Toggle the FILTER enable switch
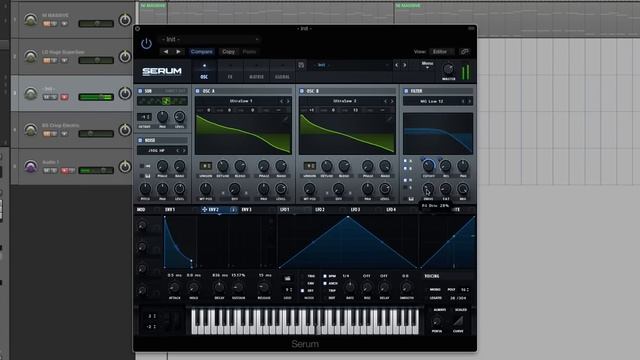The width and height of the screenshot is (640, 360). [406, 91]
